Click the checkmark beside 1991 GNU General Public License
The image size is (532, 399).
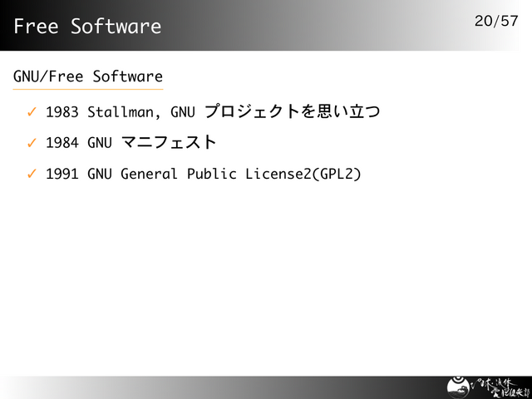[x=31, y=174]
